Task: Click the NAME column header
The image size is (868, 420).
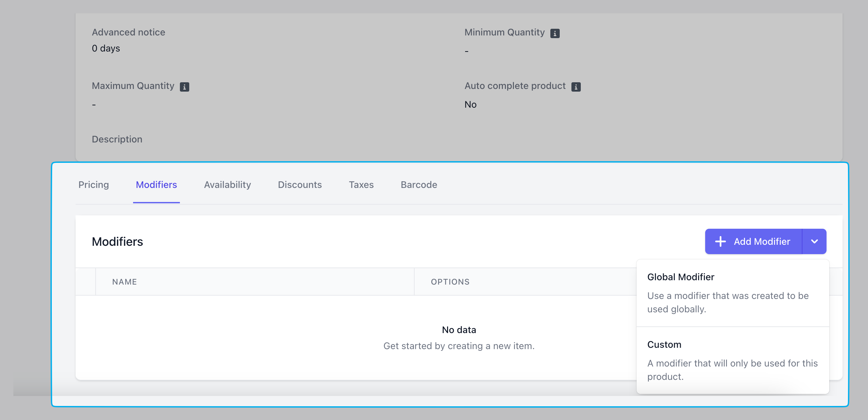Action: click(x=124, y=282)
